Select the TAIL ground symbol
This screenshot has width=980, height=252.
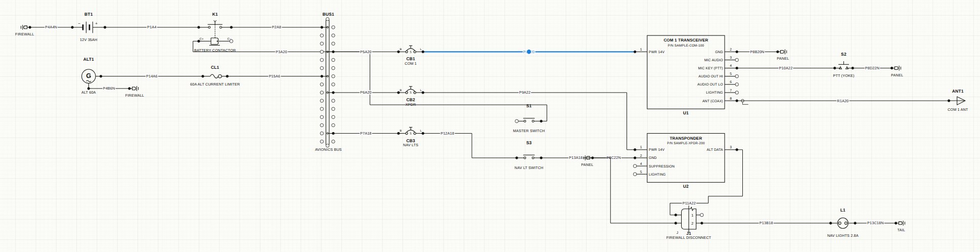(x=901, y=223)
